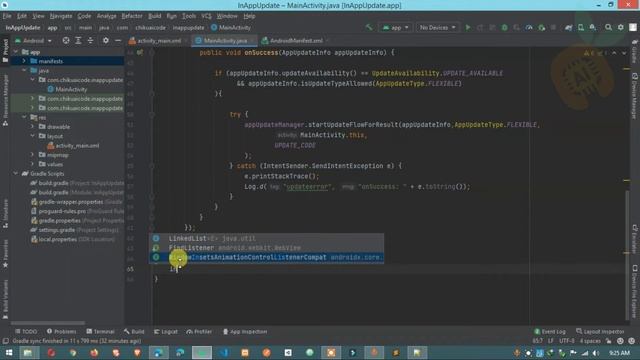Jump to next highlighted error arrow
Image resolution: width=640 pixels, height=360 pixels.
tap(624, 53)
